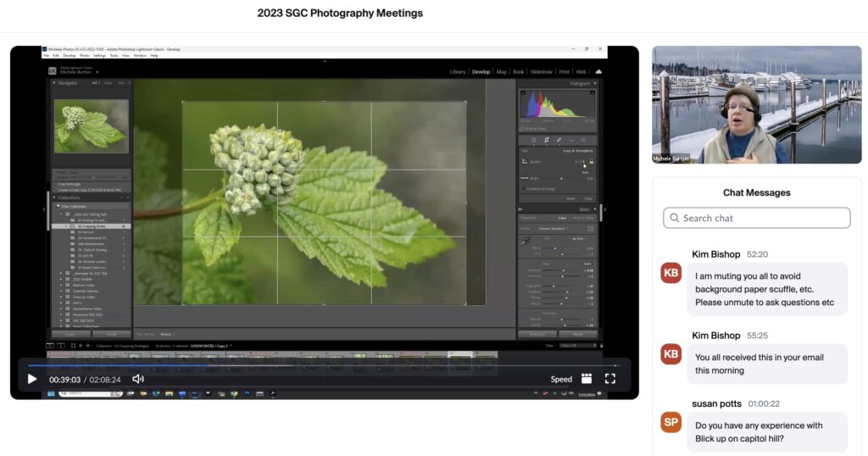The image size is (868, 456).
Task: Select the Crop overlay tool icon in Lightroom
Action: [x=546, y=140]
